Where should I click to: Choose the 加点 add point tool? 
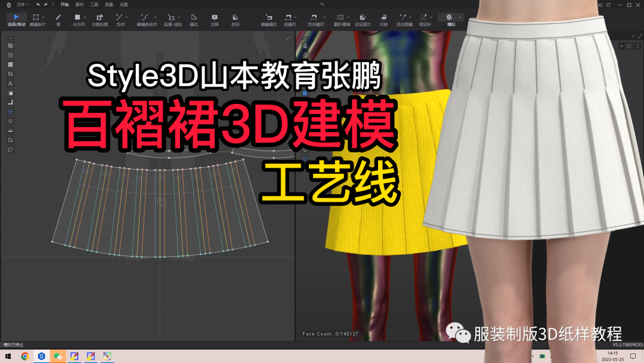(119, 20)
